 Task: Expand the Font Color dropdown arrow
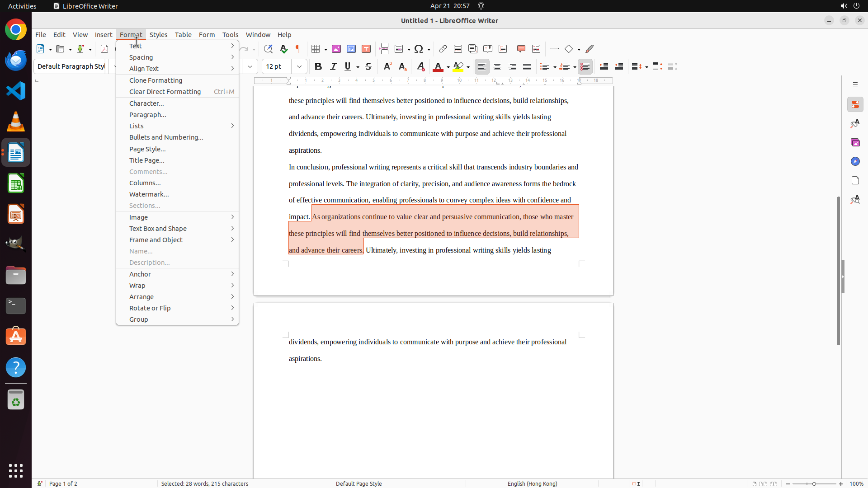tap(448, 67)
